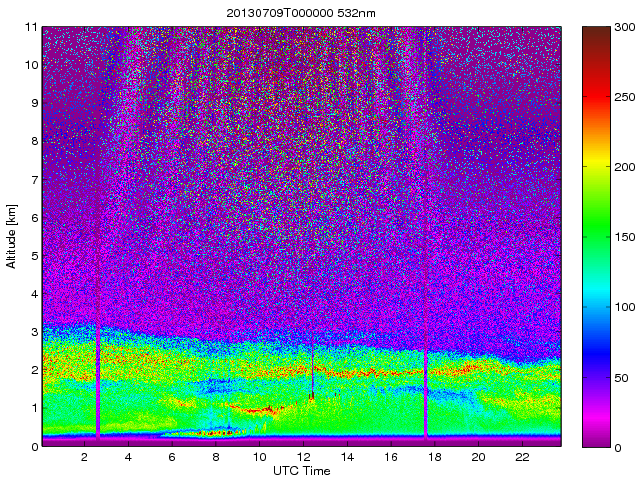This screenshot has width=640, height=480.
Task: Click the x-axis tick label '16'
Action: pos(391,457)
